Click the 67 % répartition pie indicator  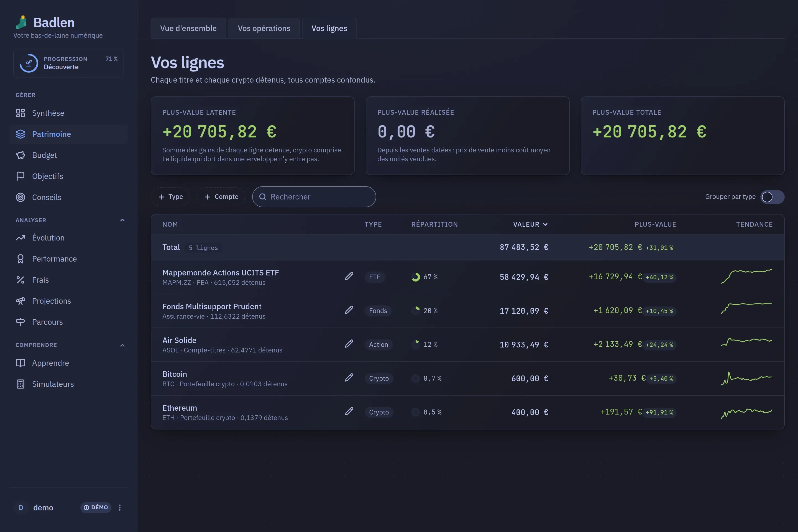[x=416, y=277]
